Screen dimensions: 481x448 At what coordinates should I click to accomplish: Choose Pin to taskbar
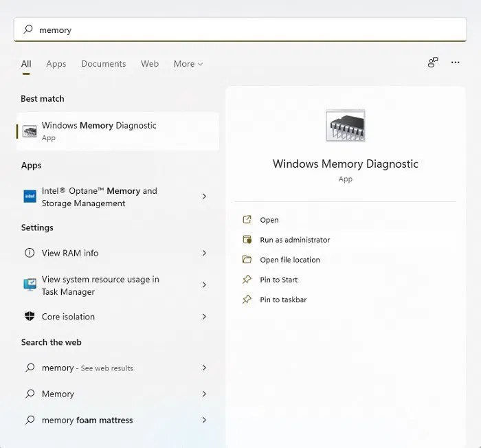click(283, 300)
